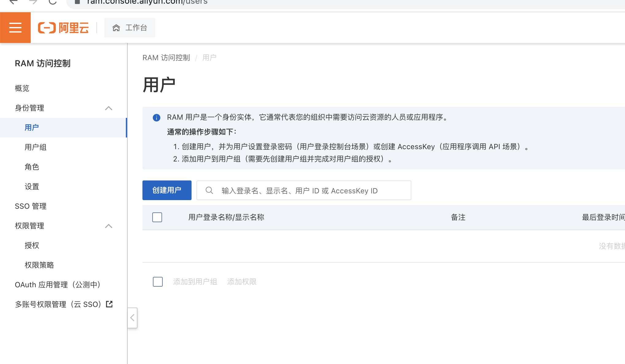Toggle the bottom batch action checkbox
This screenshot has width=625, height=364.
coord(158,282)
